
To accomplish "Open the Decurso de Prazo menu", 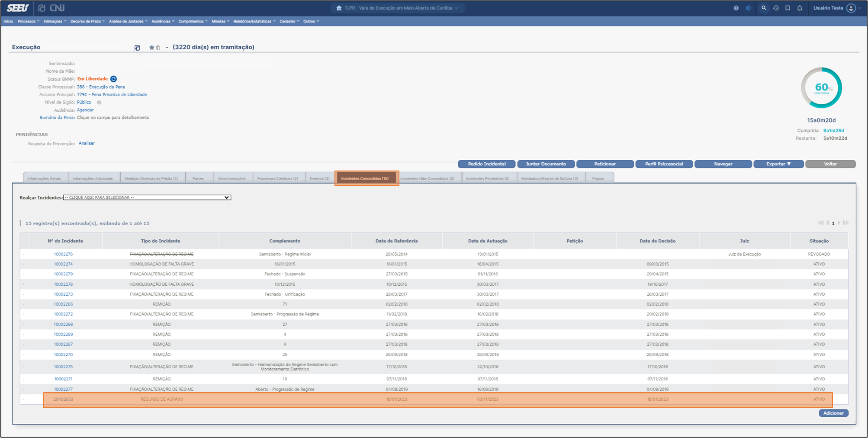I will [x=87, y=21].
